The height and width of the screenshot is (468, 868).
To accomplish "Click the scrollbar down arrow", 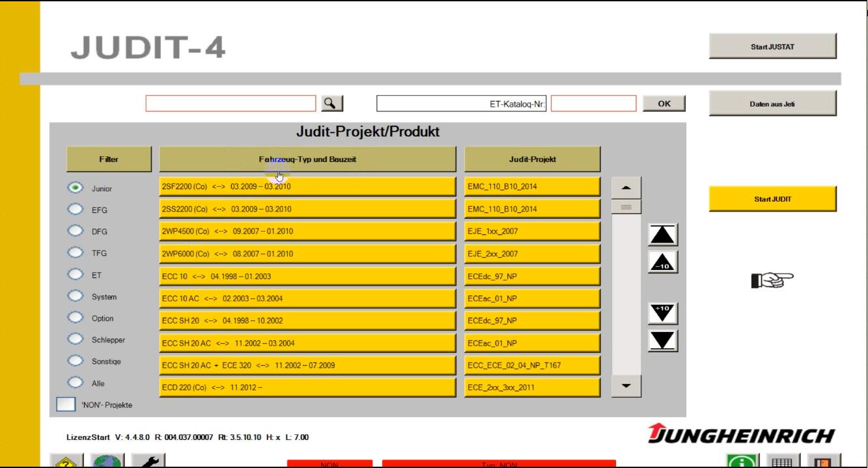I will [626, 386].
